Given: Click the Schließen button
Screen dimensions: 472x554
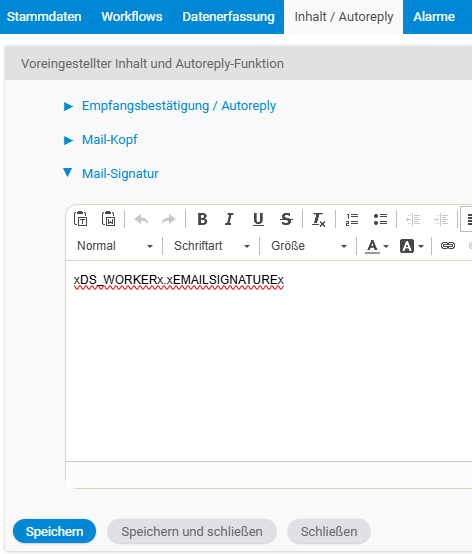Looking at the screenshot, I should click(329, 531).
